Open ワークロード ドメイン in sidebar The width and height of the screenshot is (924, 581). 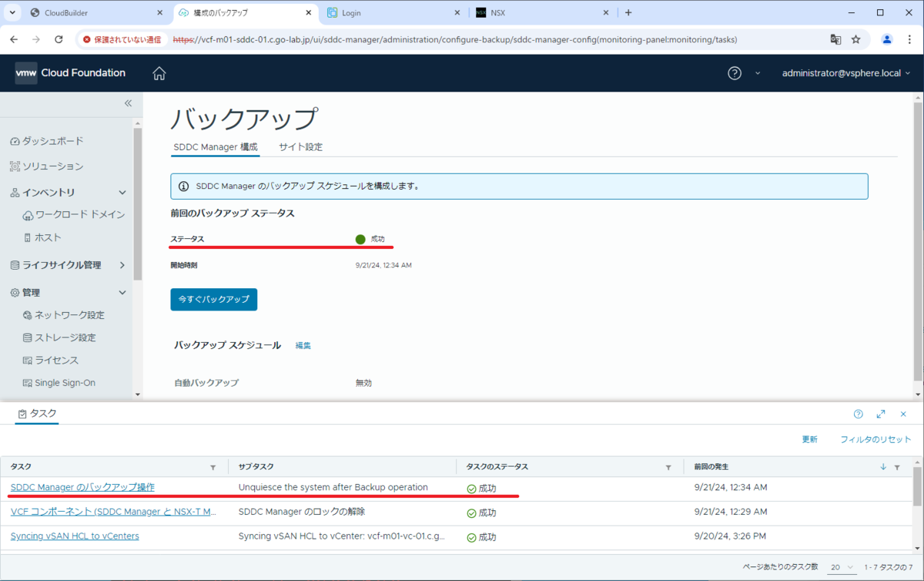click(74, 214)
